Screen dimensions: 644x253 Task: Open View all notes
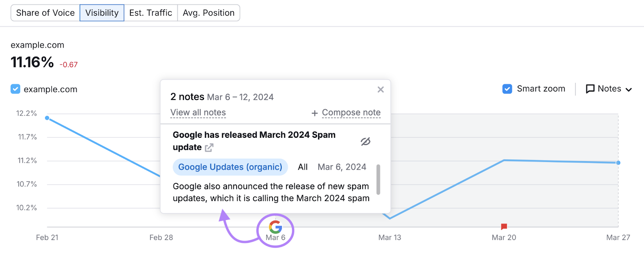[198, 112]
